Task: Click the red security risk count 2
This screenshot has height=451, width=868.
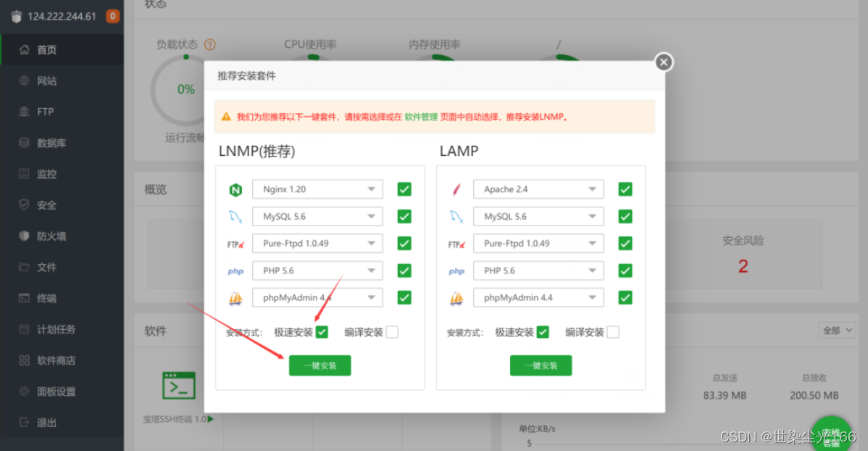Action: (x=743, y=267)
